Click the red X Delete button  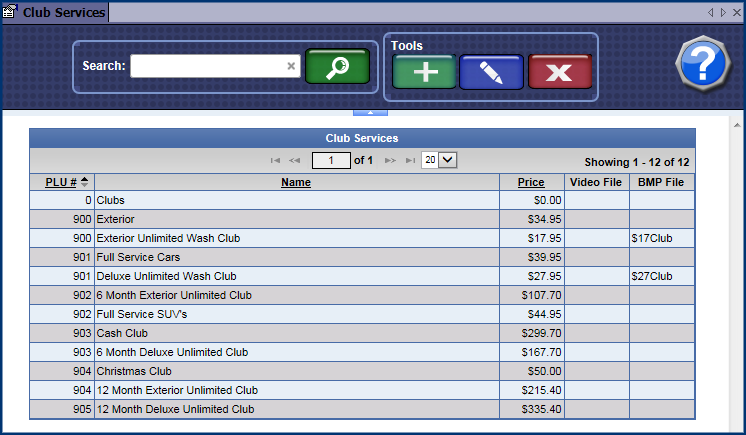click(x=559, y=72)
